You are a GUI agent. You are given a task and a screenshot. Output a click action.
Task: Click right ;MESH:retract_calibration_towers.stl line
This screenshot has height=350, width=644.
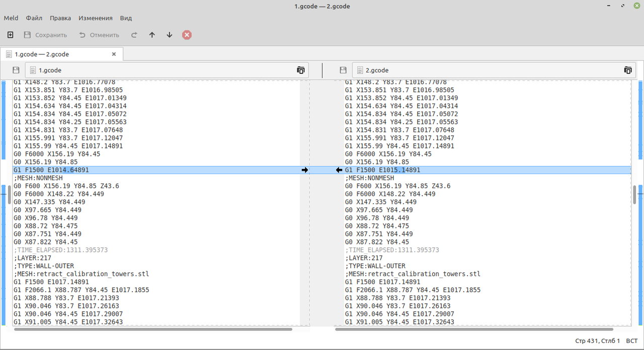point(413,274)
